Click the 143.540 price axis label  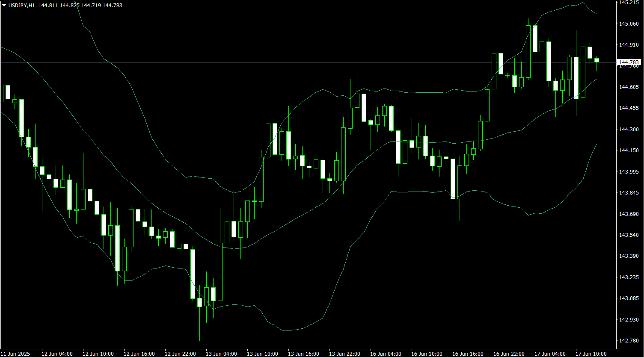(629, 235)
